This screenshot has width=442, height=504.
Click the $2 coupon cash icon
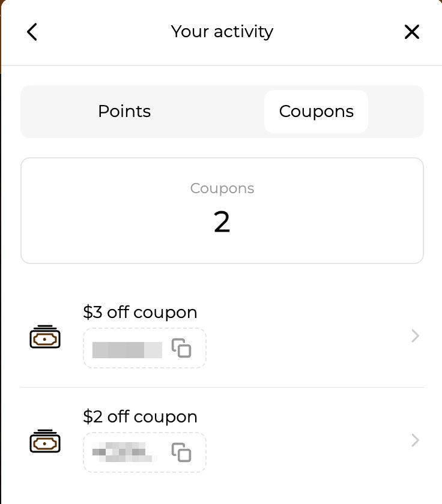coord(45,441)
